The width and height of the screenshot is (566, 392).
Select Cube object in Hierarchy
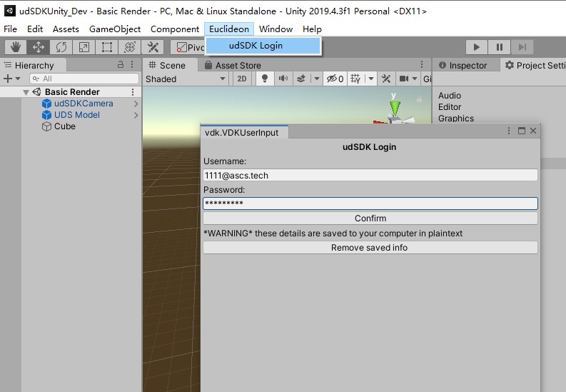click(x=65, y=126)
